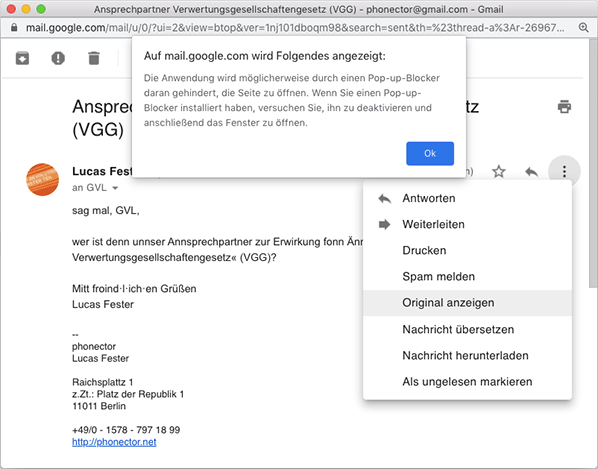The width and height of the screenshot is (598, 469).
Task: Click Lucas Fester's orange avatar
Action: click(x=42, y=180)
